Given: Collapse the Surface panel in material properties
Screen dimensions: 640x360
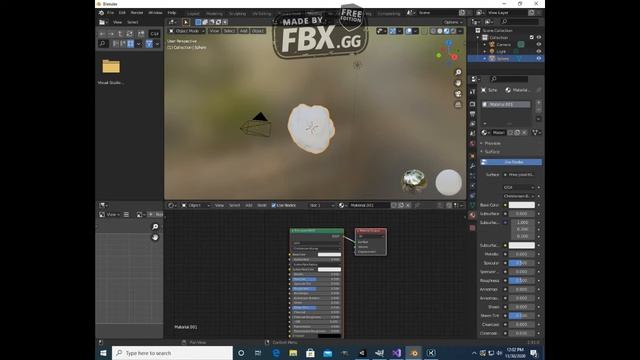Looking at the screenshot, I should click(492, 151).
